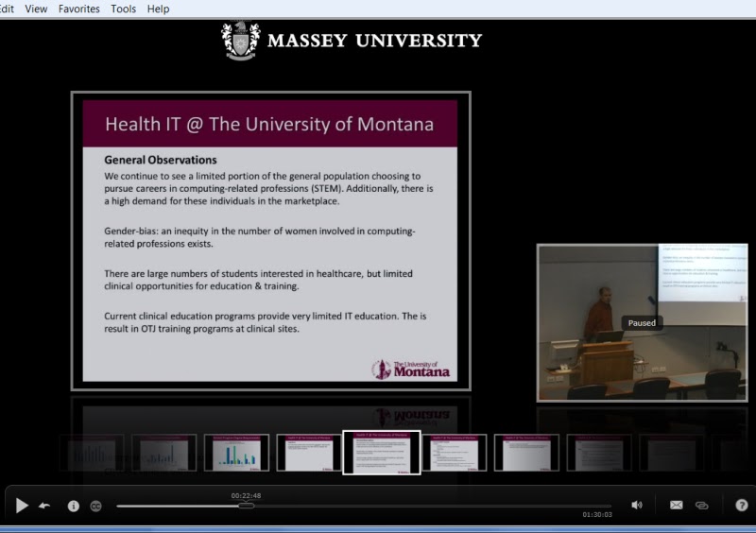Select the highlighted General Observations slide thumbnail

[382, 453]
